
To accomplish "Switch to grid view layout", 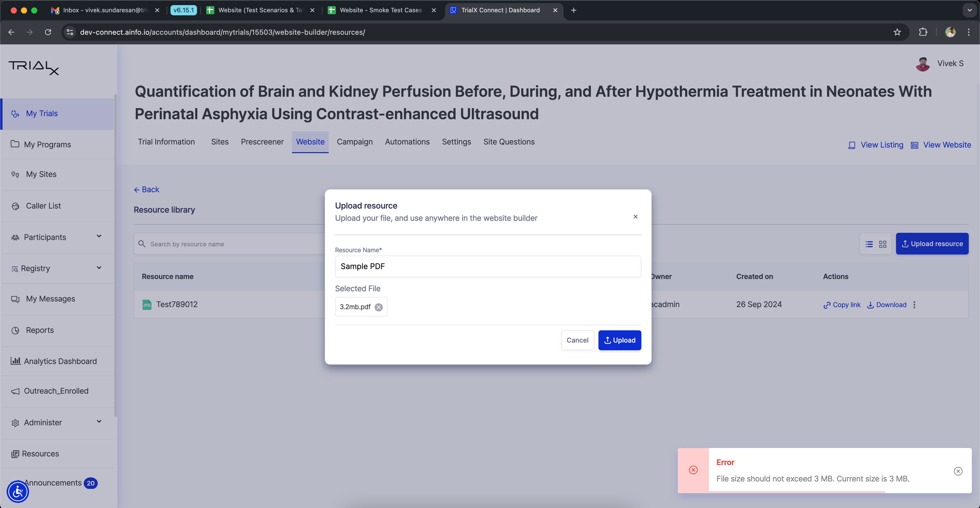I will coord(883,244).
